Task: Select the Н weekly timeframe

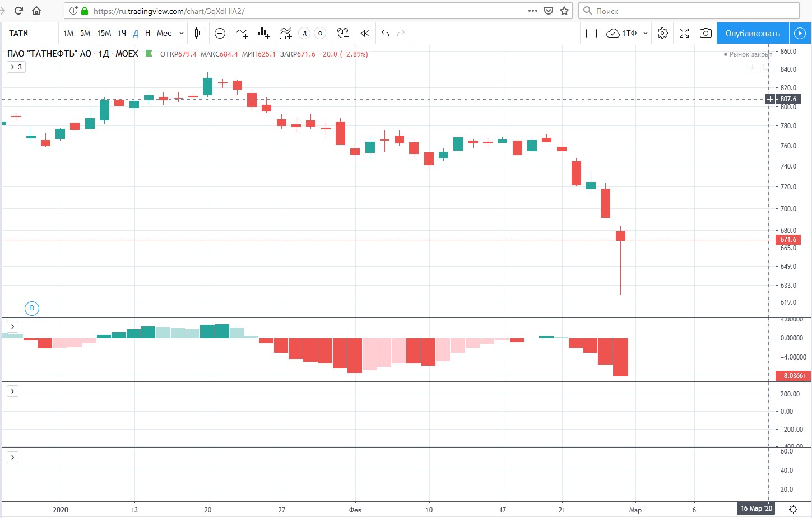Action: pyautogui.click(x=147, y=33)
